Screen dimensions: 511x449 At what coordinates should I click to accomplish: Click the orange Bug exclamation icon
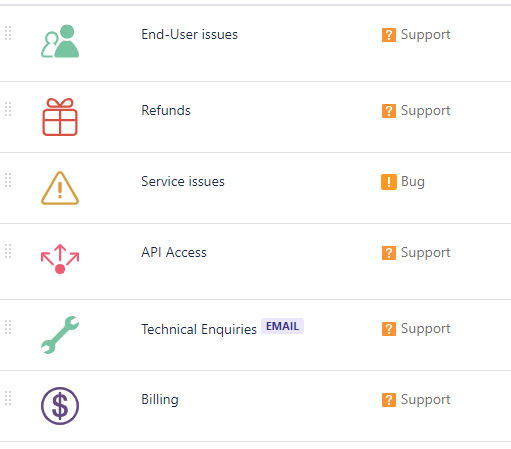pos(389,182)
